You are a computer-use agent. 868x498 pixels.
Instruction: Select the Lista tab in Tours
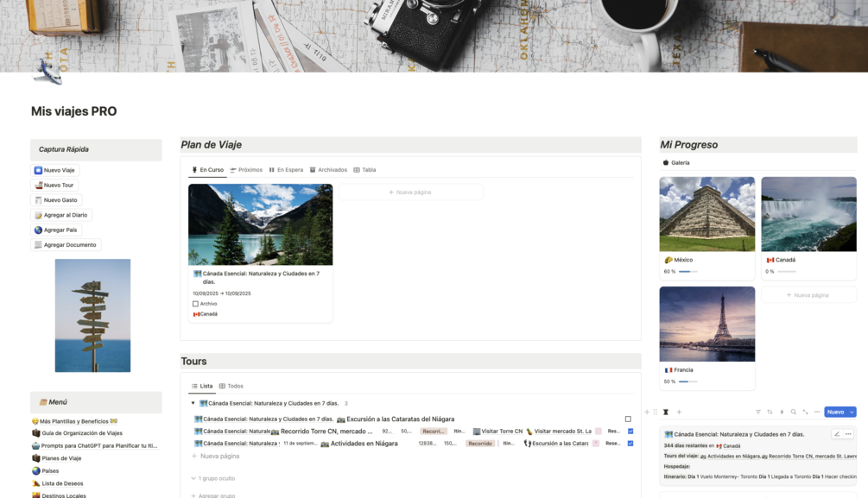(x=202, y=386)
